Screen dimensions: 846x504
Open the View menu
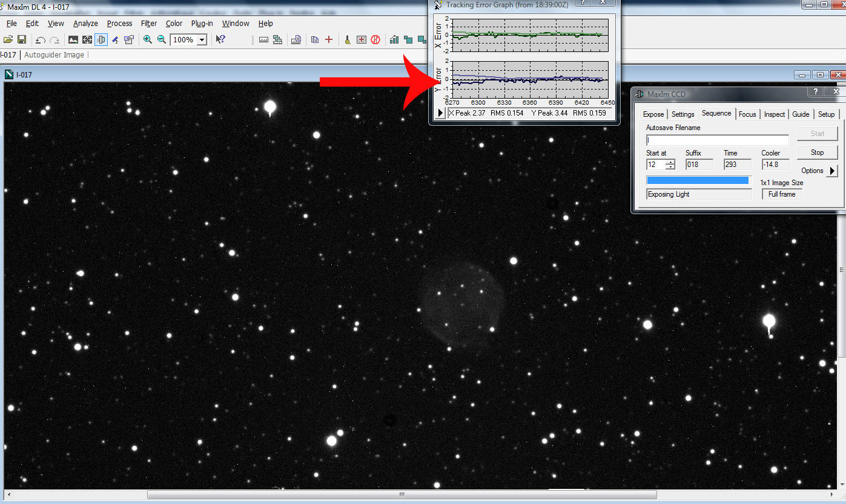(x=56, y=24)
